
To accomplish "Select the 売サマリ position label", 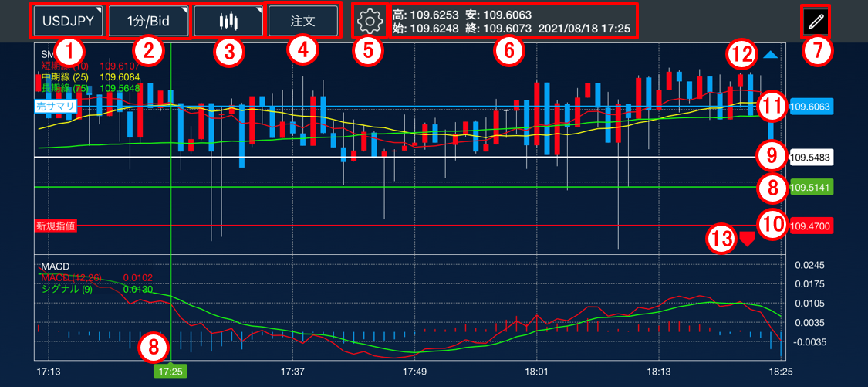I will [56, 107].
